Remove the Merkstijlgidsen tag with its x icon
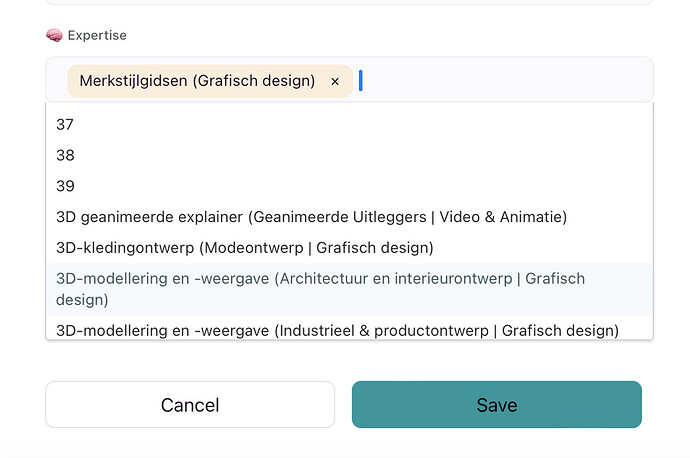Screen dimensions: 690x458 335,81
